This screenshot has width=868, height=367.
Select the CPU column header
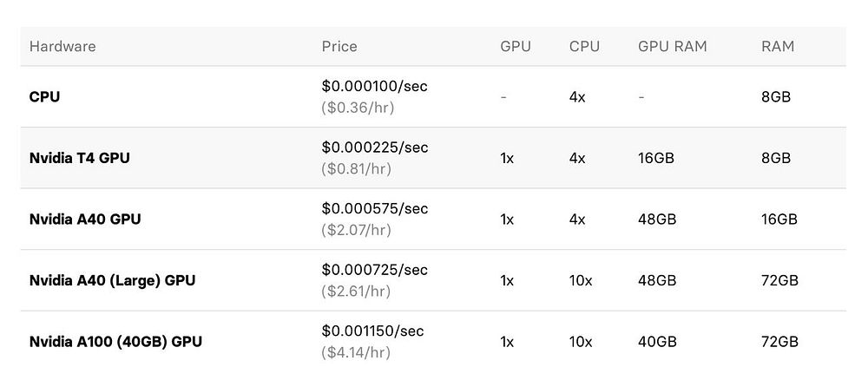pos(584,46)
